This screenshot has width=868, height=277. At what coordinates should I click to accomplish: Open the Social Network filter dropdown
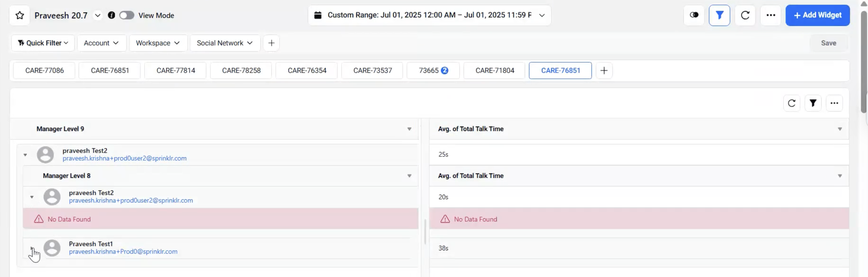225,43
